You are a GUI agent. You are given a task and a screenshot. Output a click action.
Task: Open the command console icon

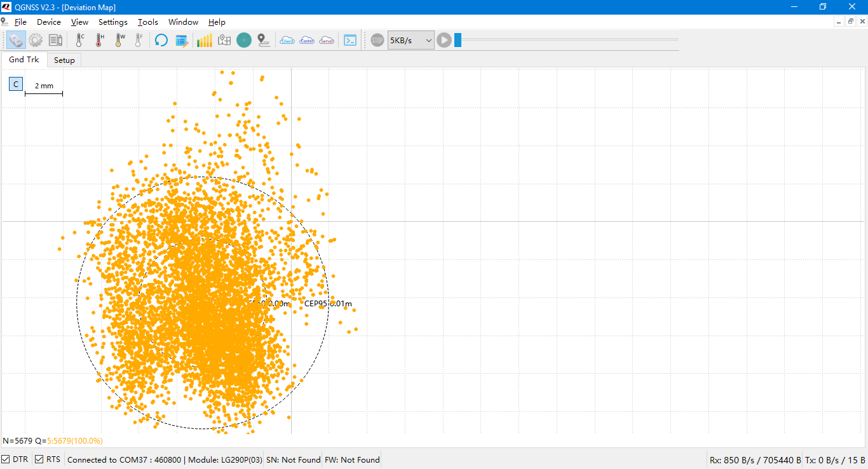pyautogui.click(x=350, y=40)
